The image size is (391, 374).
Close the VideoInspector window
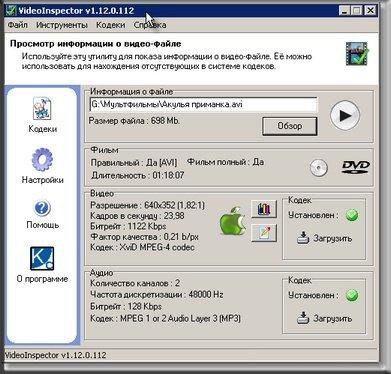pyautogui.click(x=370, y=11)
